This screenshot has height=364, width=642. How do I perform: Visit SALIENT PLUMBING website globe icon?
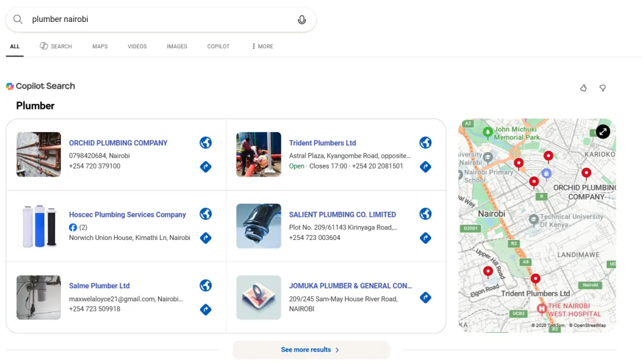coord(426,214)
